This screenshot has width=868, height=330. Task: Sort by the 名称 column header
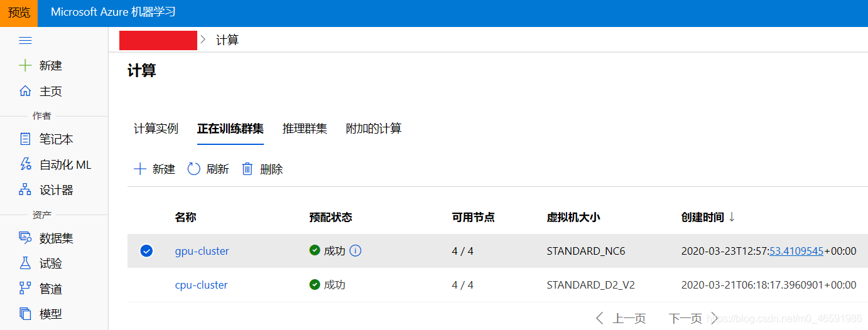[185, 217]
